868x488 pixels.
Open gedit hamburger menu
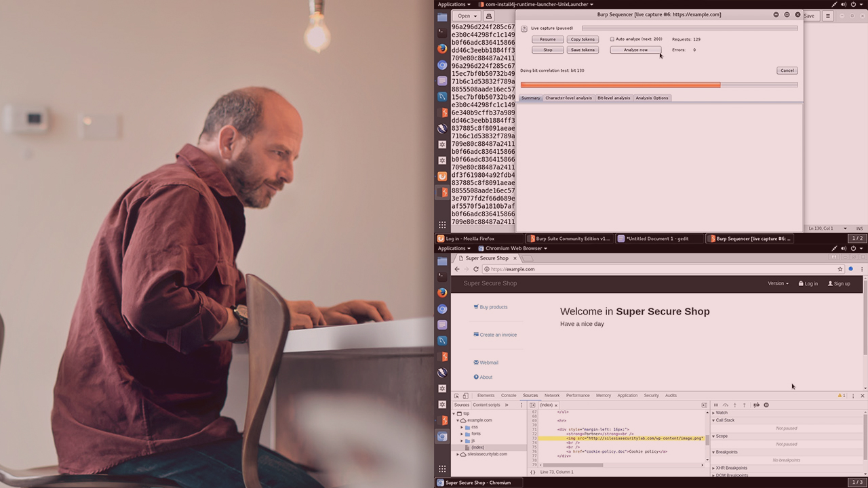click(827, 16)
